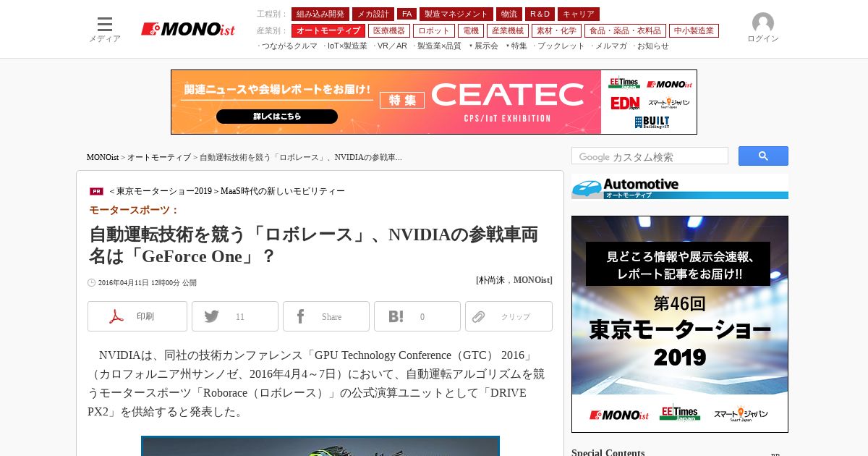The height and width of the screenshot is (456, 868).
Task: Open VR／AR link
Action: pos(391,46)
